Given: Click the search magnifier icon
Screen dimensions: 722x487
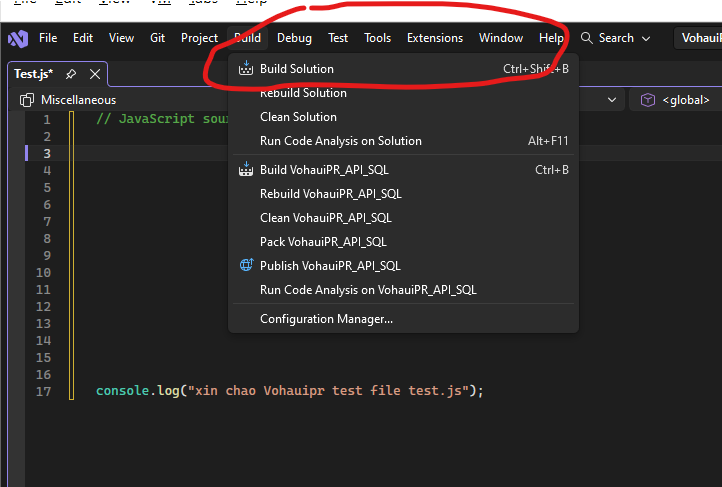Looking at the screenshot, I should pos(587,38).
